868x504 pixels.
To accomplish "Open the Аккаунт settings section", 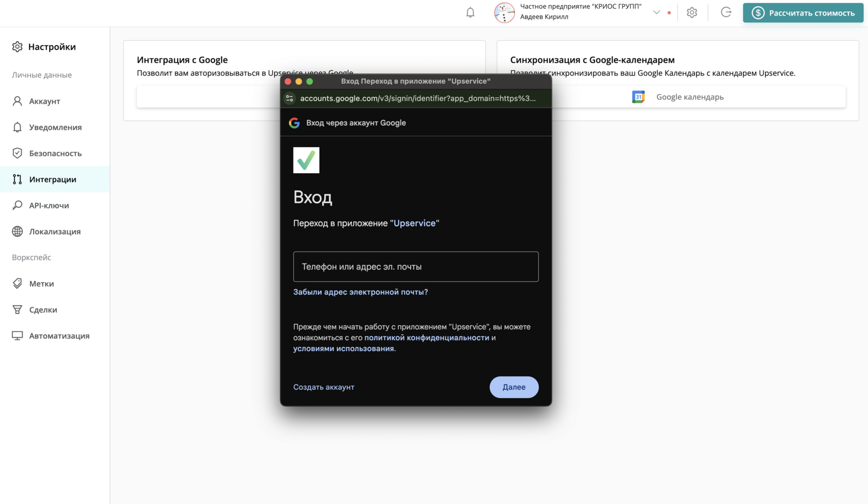I will point(55,101).
